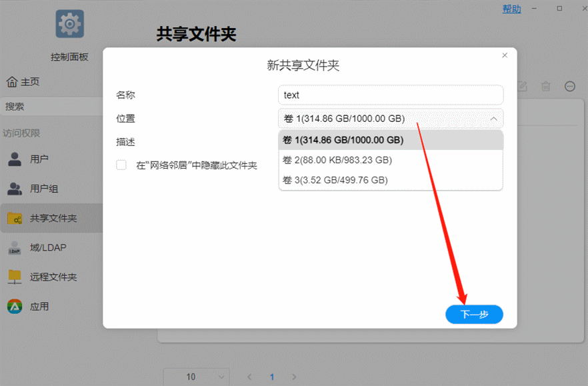Click the 下一步 next button
The image size is (588, 386).
pyautogui.click(x=474, y=315)
